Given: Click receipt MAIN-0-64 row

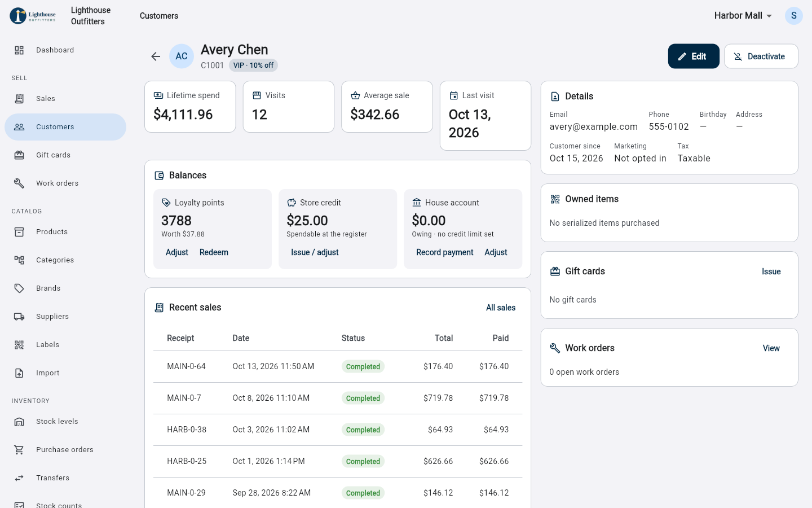Looking at the screenshot, I should (x=338, y=367).
